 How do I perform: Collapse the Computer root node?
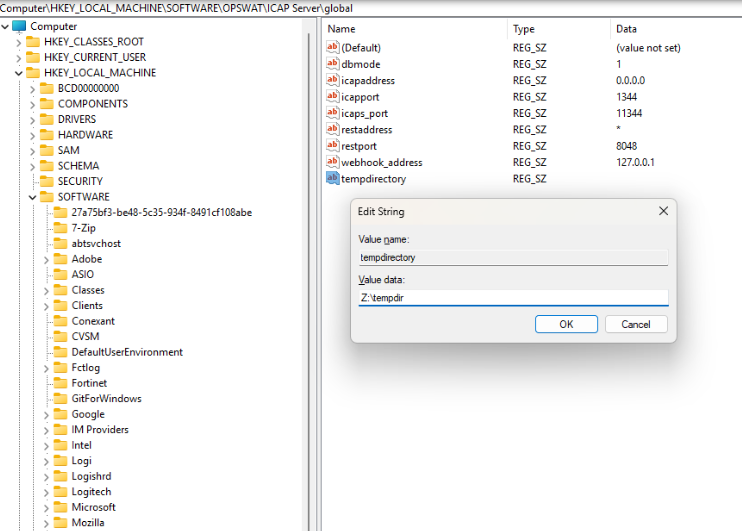point(5,27)
